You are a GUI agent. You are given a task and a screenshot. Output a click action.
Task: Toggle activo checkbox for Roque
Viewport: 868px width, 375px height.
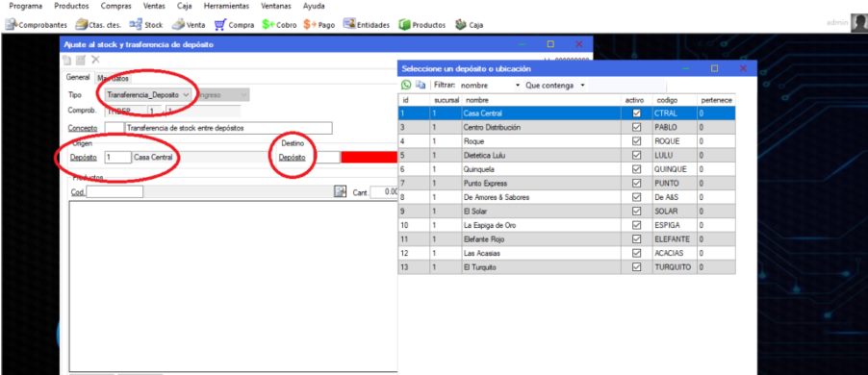pos(637,141)
